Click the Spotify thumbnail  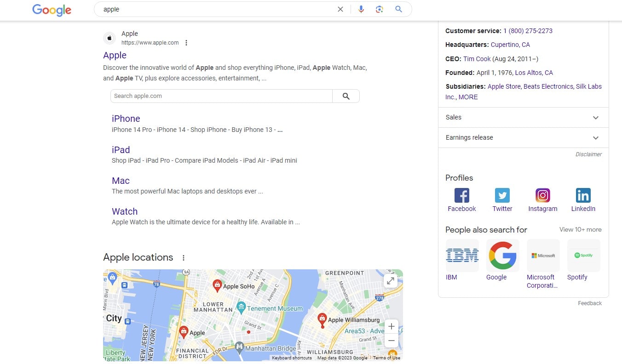[x=584, y=256]
